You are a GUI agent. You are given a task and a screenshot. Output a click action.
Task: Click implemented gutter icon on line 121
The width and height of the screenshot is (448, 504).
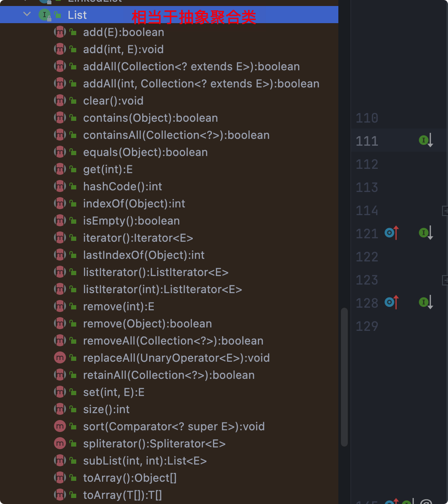[x=426, y=233]
